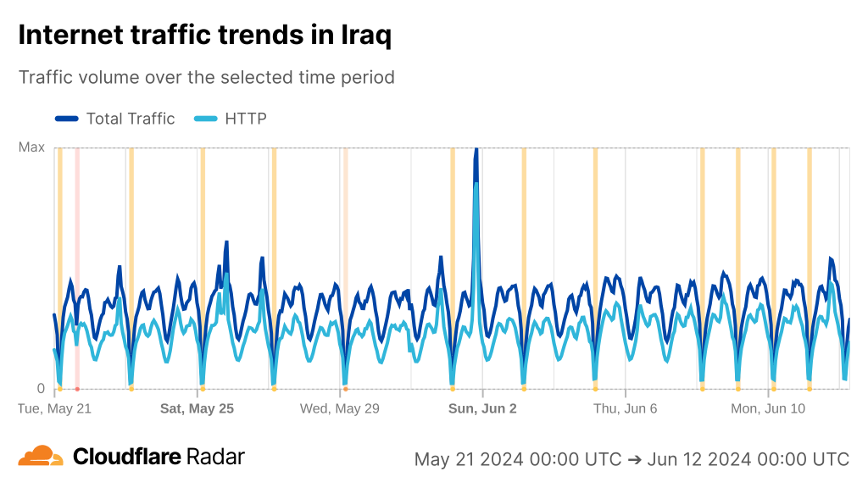
Task: Click the tallest traffic spike near Jun 2
Action: point(476,152)
